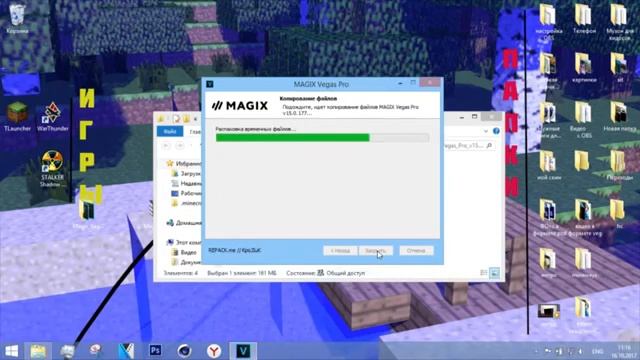Launch TLauncher from the desktop
Screen dimensions: 640x360
pyautogui.click(x=17, y=116)
